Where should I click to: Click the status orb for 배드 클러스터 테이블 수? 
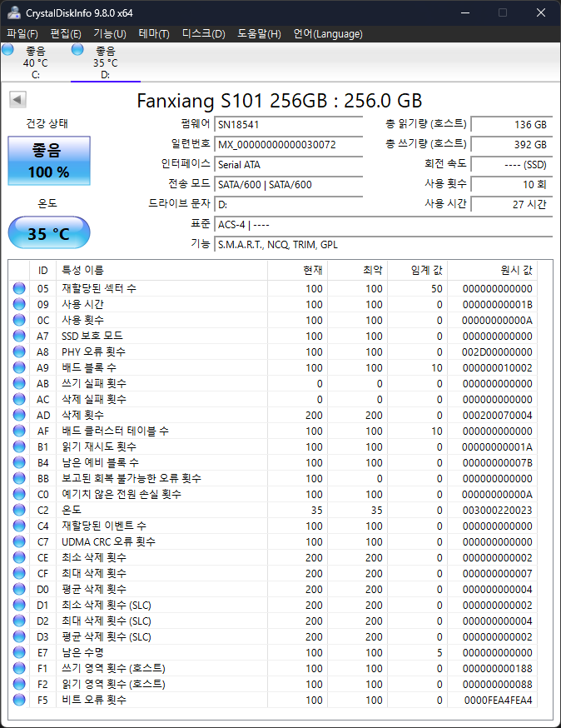(x=19, y=431)
